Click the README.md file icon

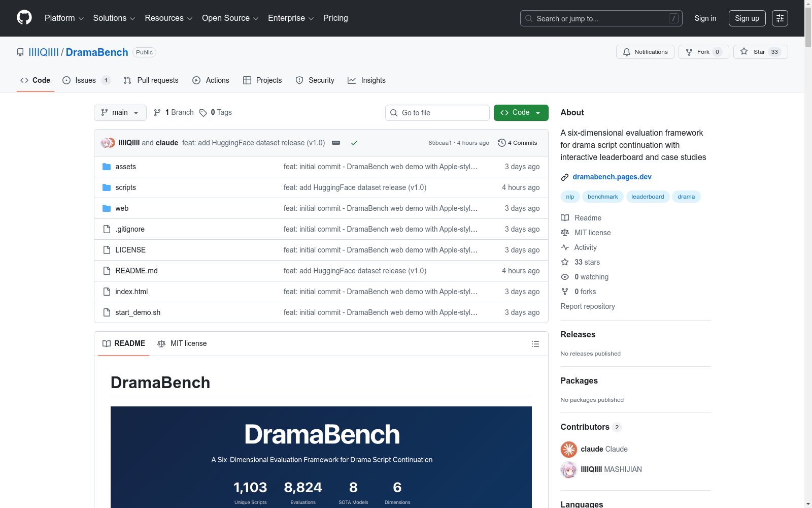(x=107, y=271)
